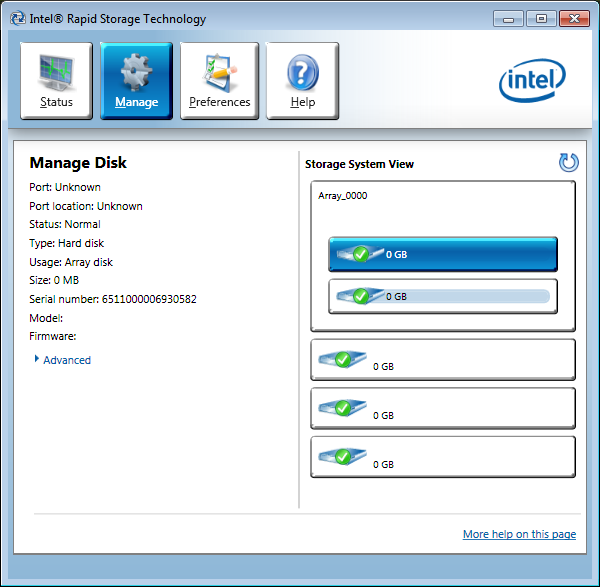Open the Help tab
The width and height of the screenshot is (600, 587).
coord(302,81)
